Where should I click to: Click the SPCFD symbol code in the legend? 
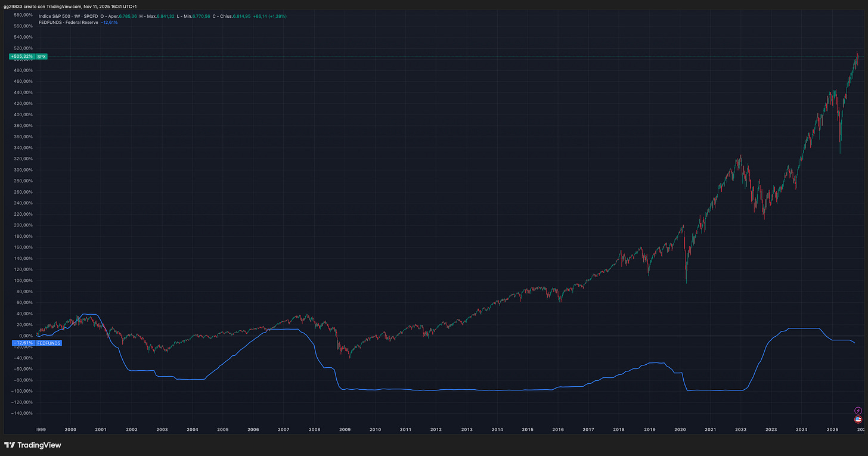click(91, 16)
